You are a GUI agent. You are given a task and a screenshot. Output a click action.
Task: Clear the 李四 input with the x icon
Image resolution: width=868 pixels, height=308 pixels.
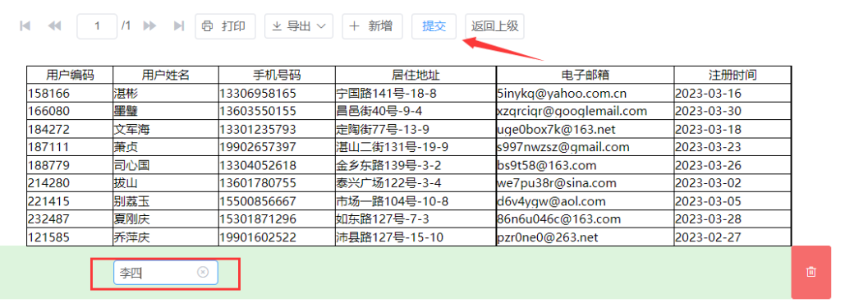click(203, 272)
